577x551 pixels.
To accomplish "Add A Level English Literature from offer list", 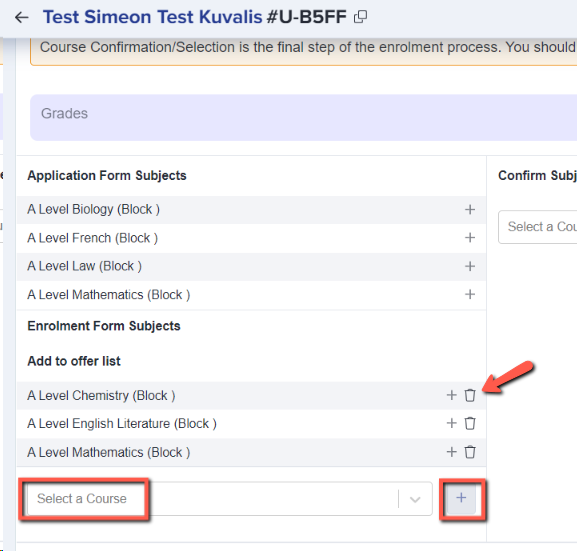I will pyautogui.click(x=452, y=423).
